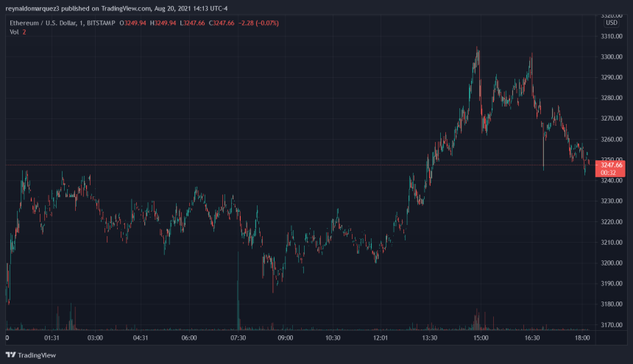This screenshot has width=633, height=364.
Task: Select the 07:30 time axis marker
Action: [x=237, y=338]
